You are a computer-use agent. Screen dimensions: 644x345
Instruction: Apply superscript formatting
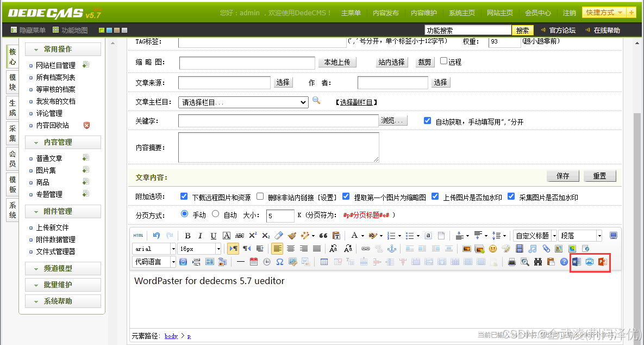pos(253,236)
